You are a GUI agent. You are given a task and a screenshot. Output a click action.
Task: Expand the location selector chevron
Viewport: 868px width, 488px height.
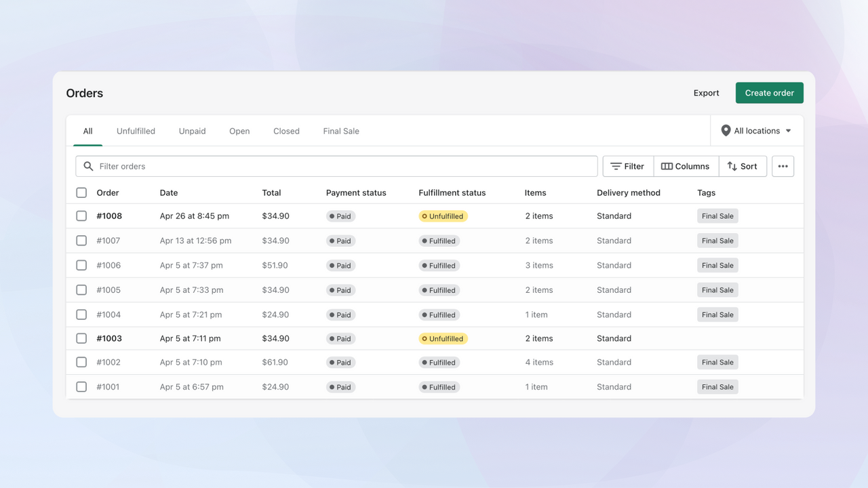pos(788,131)
